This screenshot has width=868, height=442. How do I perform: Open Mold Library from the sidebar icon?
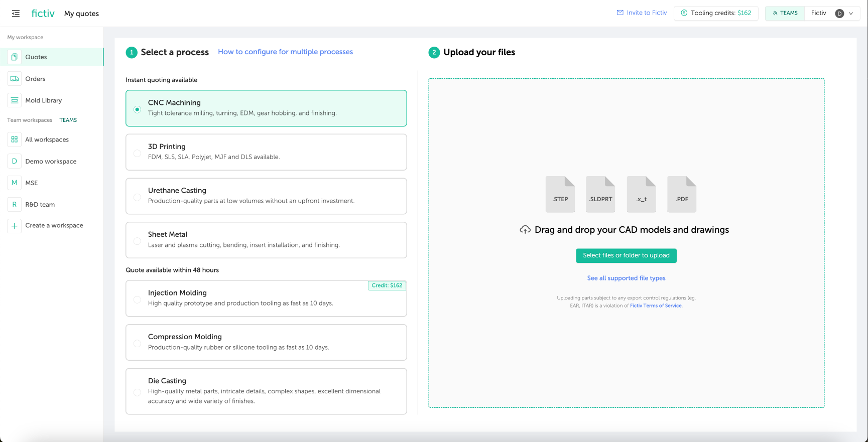coord(15,100)
